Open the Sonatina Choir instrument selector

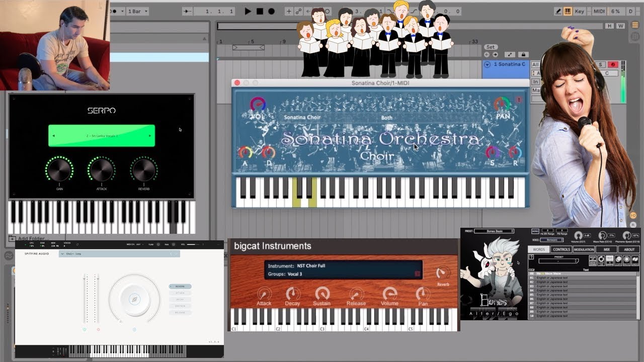point(302,118)
